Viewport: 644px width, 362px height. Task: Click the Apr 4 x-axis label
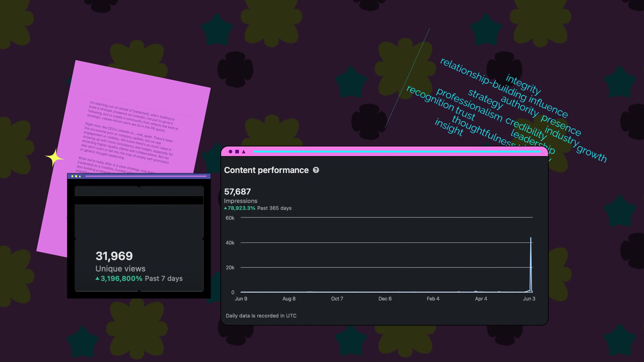click(481, 299)
